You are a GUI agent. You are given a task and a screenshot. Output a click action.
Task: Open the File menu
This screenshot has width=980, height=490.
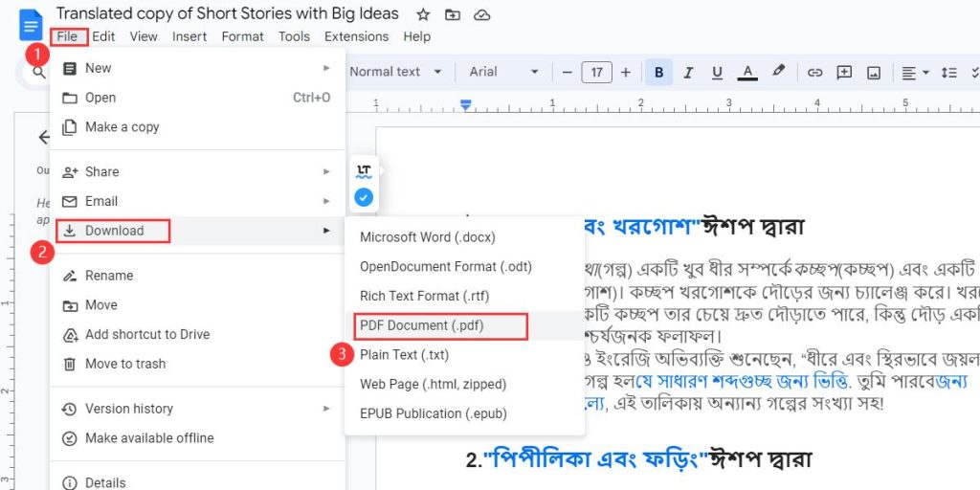click(x=68, y=36)
